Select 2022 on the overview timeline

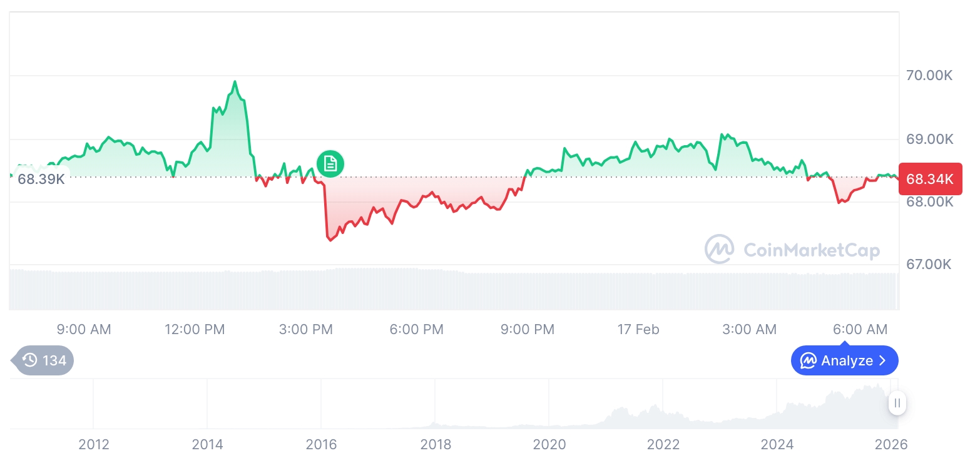click(663, 444)
